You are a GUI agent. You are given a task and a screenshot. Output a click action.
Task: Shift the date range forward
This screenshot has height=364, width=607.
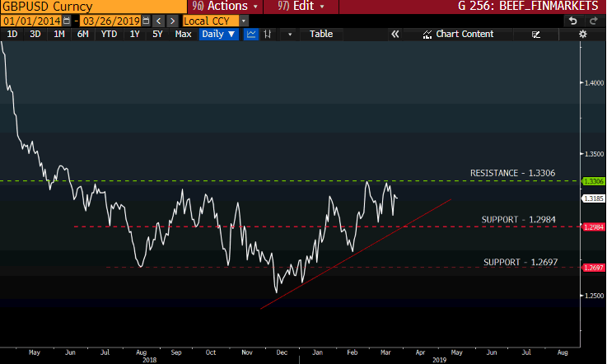[172, 20]
